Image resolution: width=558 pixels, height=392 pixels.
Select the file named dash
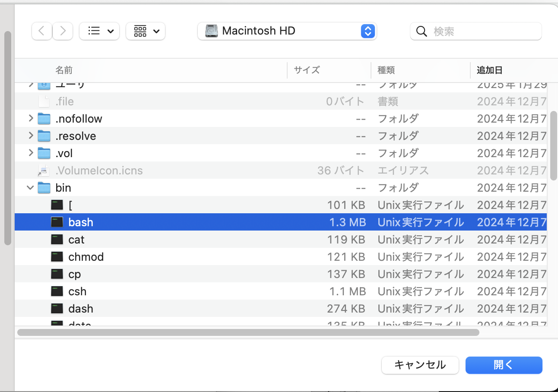[81, 309]
